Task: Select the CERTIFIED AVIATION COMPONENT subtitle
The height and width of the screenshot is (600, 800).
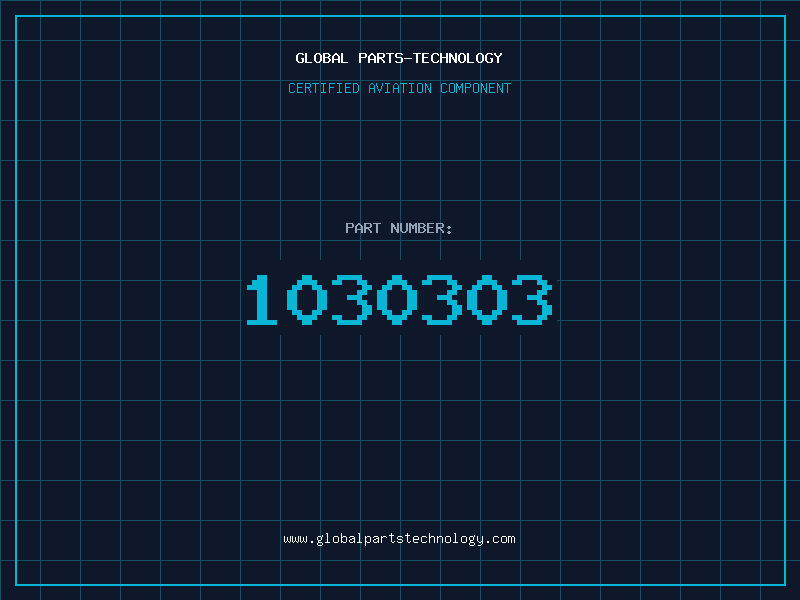Action: [x=399, y=88]
